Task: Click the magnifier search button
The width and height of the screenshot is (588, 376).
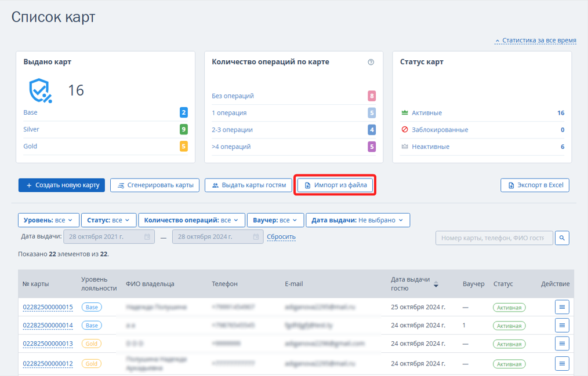Action: [x=562, y=238]
